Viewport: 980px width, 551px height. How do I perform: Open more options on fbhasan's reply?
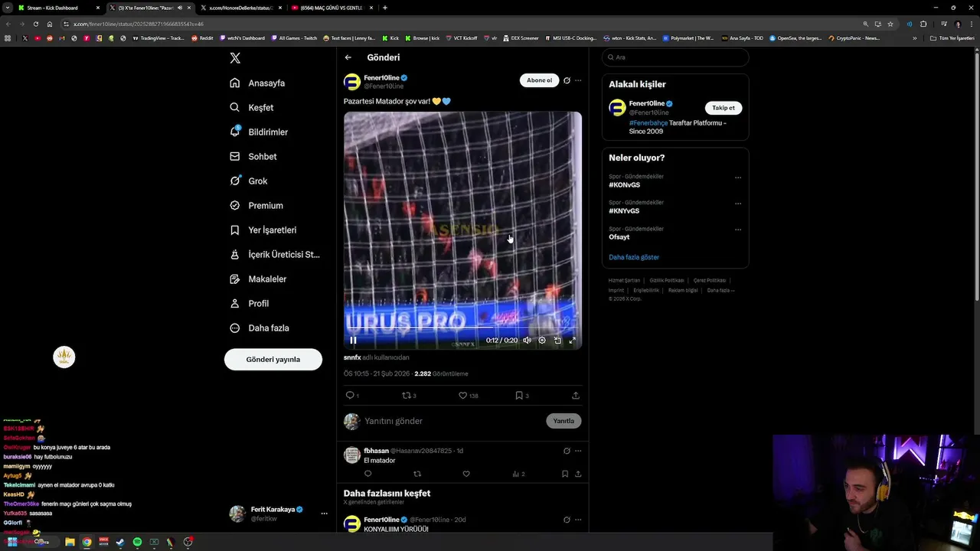[578, 451]
